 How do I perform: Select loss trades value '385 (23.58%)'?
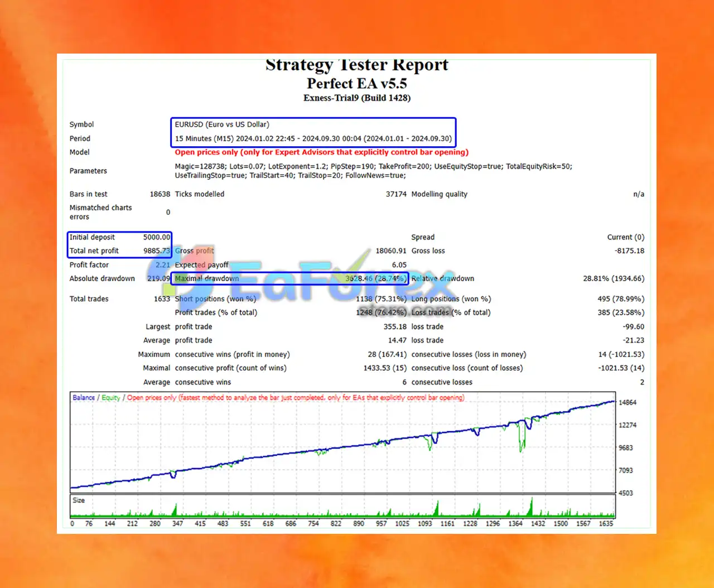(621, 312)
